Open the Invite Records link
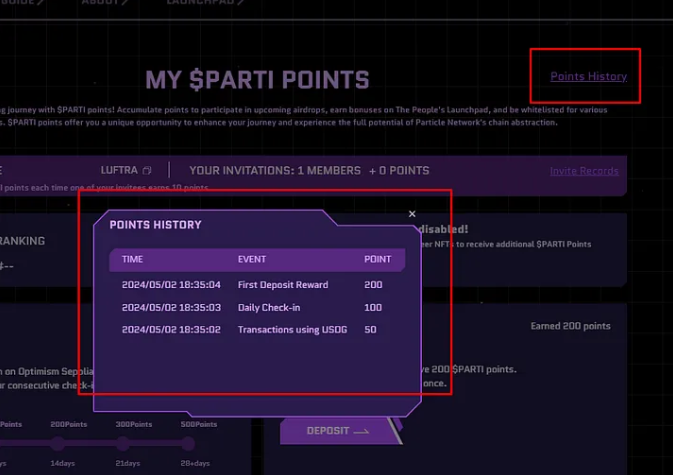 coord(584,171)
